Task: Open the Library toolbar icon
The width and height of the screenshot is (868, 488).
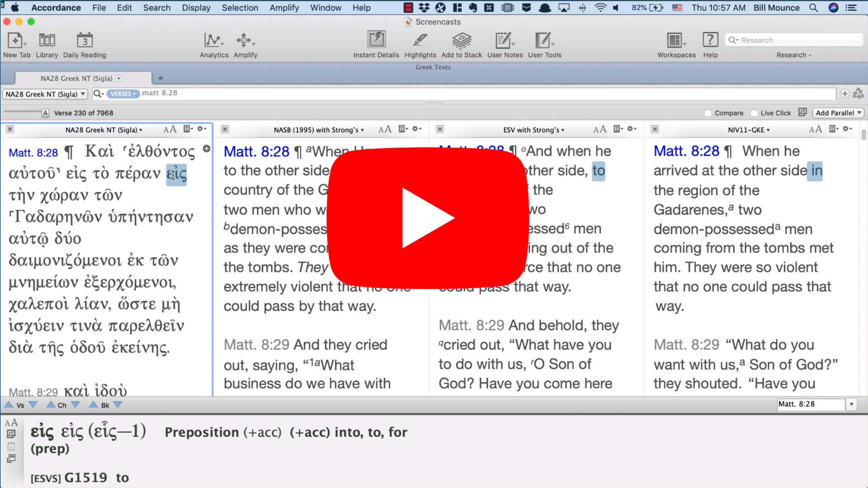Action: pyautogui.click(x=47, y=41)
